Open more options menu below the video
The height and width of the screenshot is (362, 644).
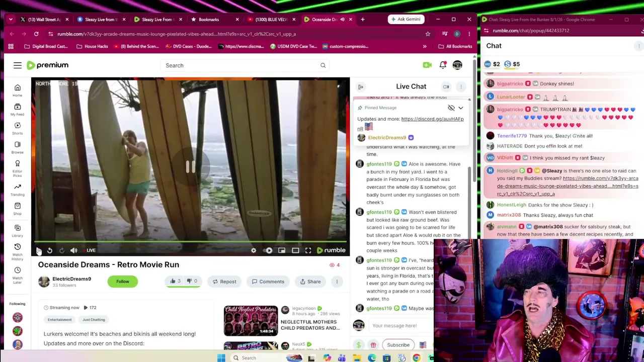[x=337, y=282]
